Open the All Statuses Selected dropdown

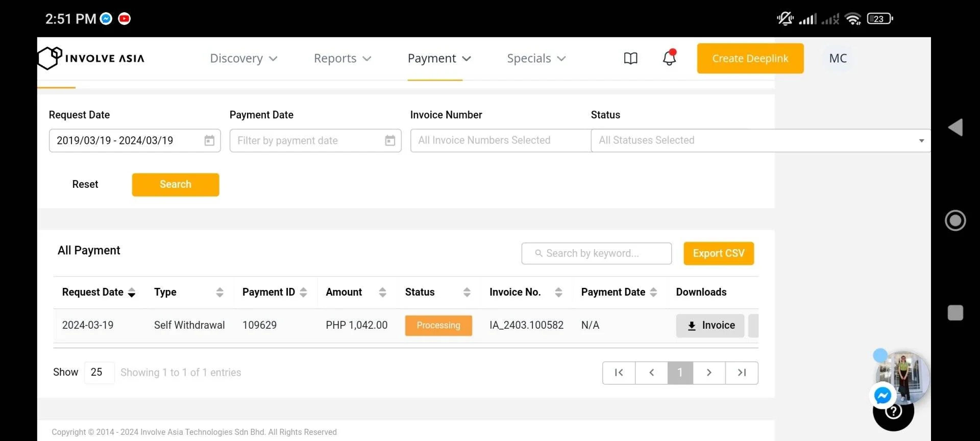click(761, 140)
